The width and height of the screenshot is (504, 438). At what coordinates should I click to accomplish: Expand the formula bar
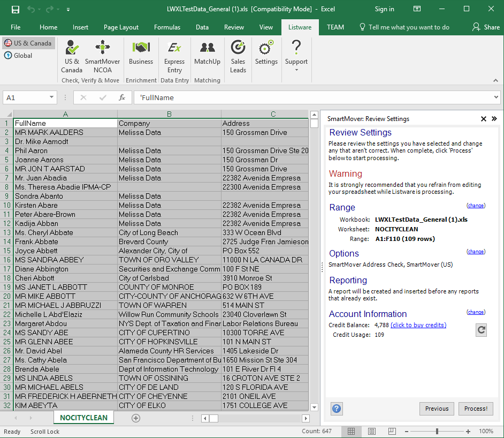click(x=495, y=97)
